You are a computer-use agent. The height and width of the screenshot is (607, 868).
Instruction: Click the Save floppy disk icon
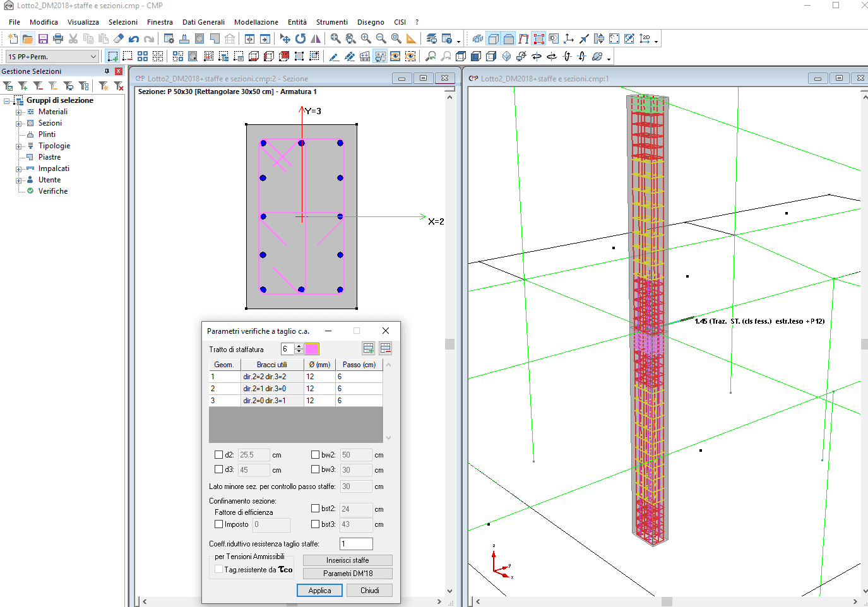coord(43,39)
